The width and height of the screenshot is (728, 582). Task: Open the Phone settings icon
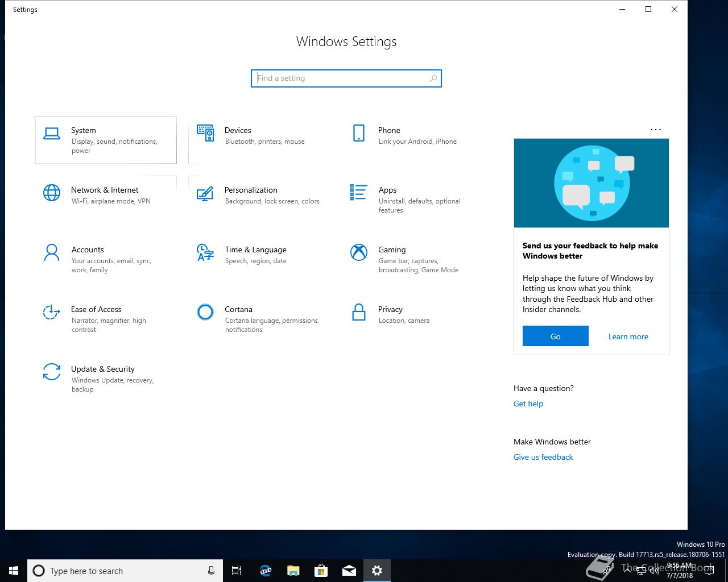359,133
